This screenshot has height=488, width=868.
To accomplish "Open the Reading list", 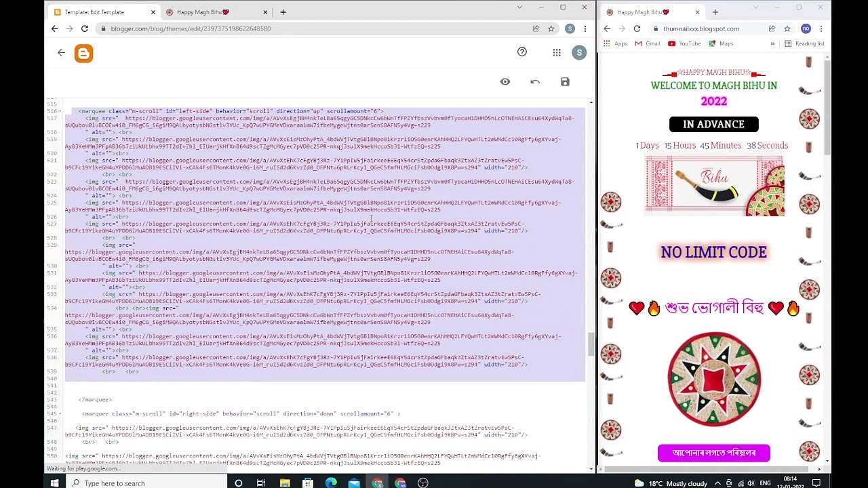I will pos(804,43).
